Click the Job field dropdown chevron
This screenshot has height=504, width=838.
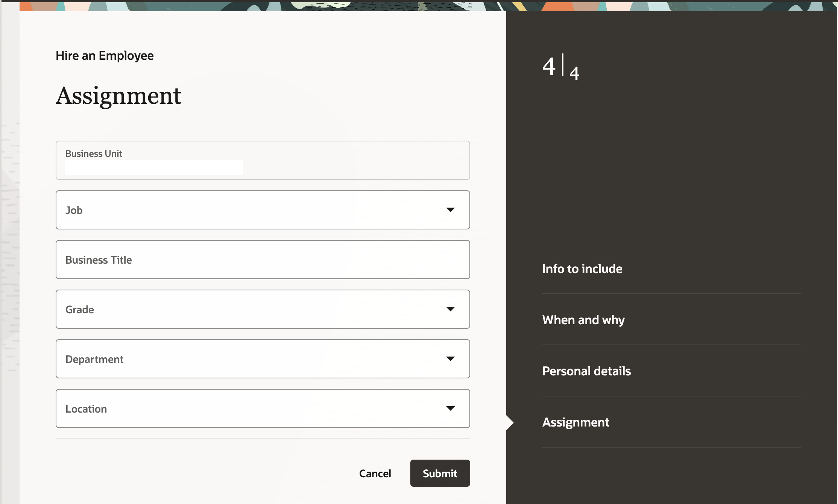pos(451,209)
